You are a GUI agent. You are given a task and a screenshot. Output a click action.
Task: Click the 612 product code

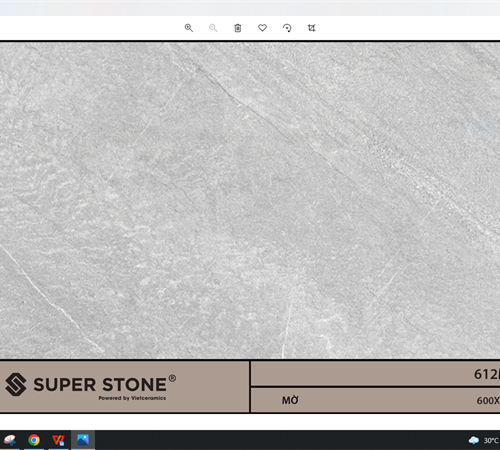click(487, 374)
